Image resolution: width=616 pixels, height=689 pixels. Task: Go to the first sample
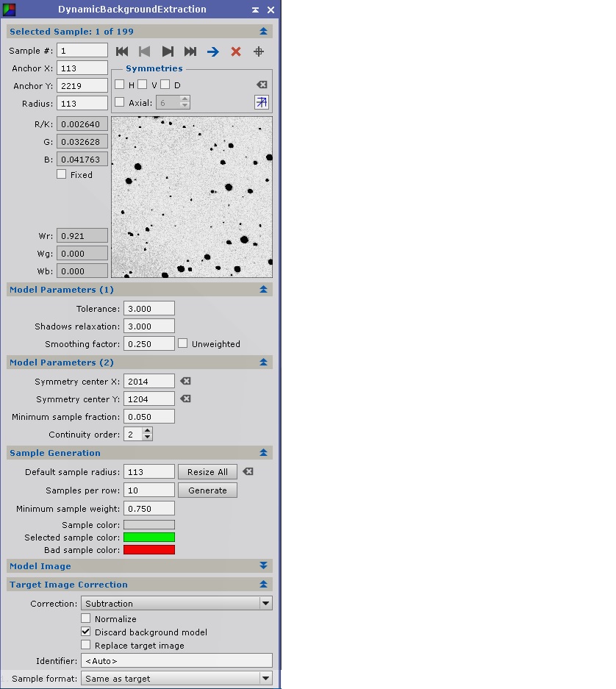tap(122, 51)
